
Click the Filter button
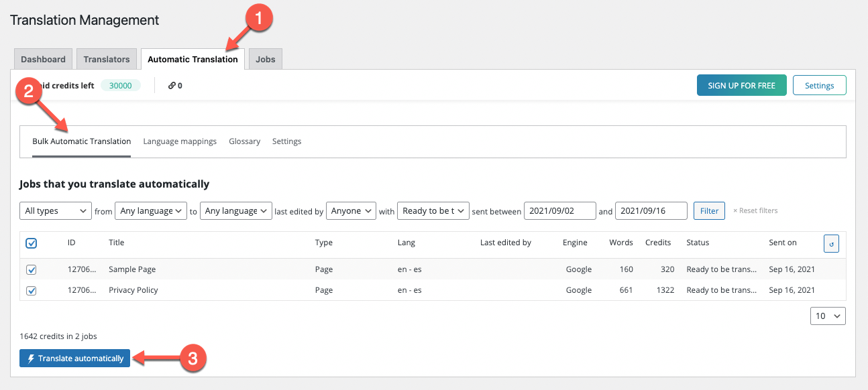pos(709,211)
